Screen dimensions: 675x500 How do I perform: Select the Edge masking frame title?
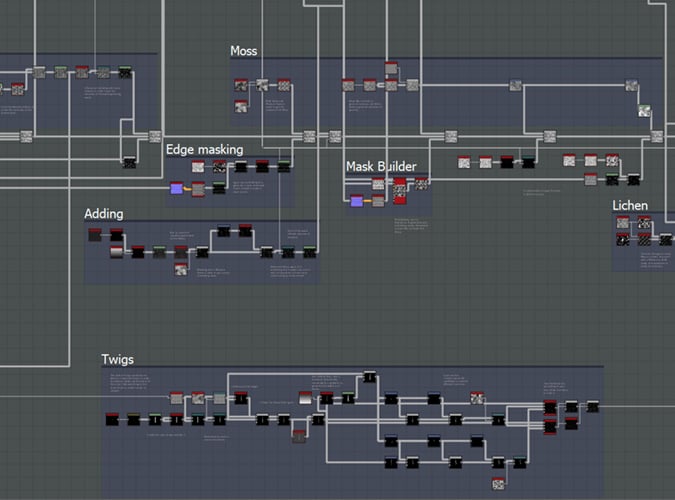coord(204,150)
